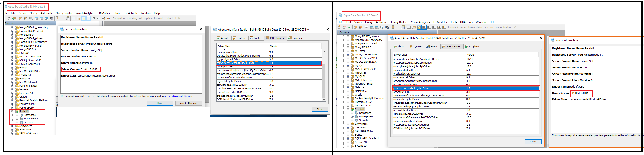This screenshot has height=155, width=644.
Task: Click the Copy to Clipboard button
Action: 189,103
